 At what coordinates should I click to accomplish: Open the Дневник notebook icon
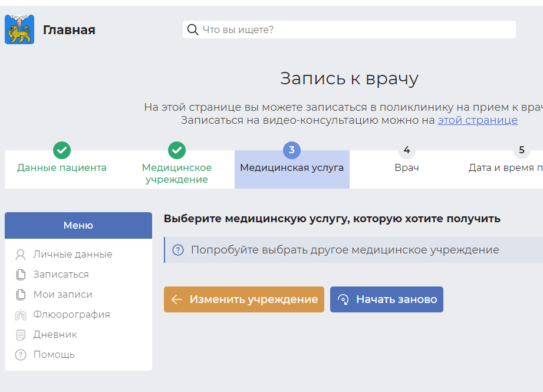pyautogui.click(x=21, y=334)
